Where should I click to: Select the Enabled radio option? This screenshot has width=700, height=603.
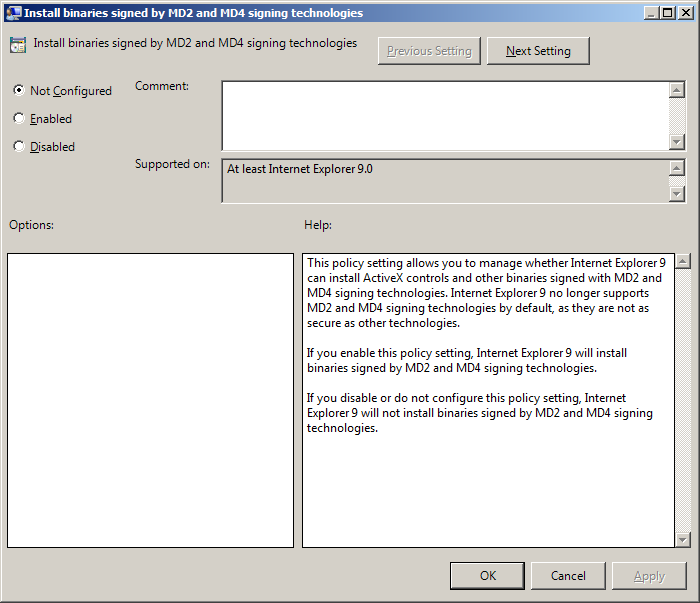click(19, 118)
